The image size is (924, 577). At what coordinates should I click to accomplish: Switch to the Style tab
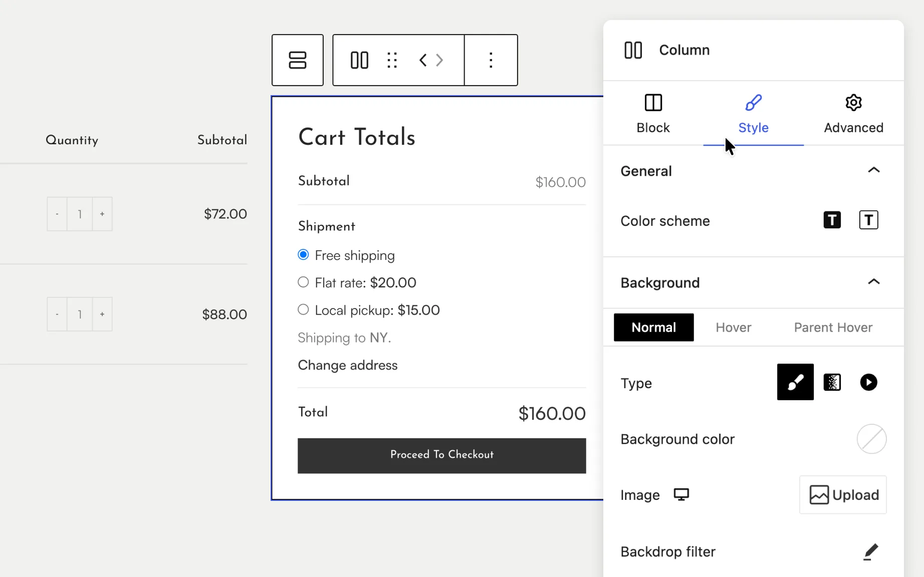[x=754, y=114]
